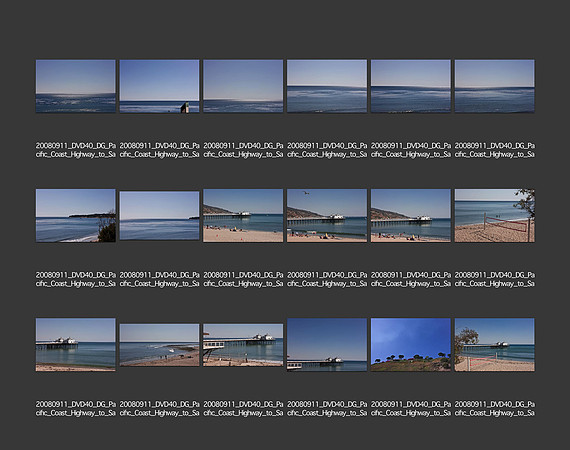Select the pier thumbnail with flying bird
The image size is (570, 450).
click(x=327, y=215)
